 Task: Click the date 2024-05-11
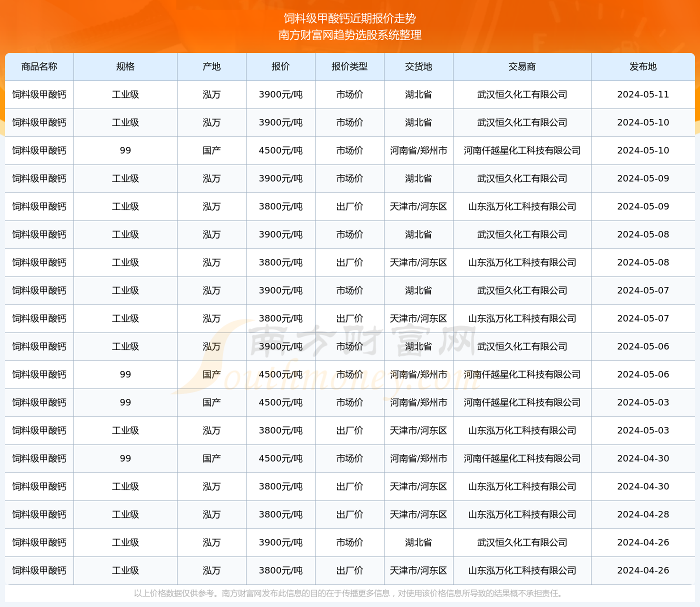click(x=643, y=94)
